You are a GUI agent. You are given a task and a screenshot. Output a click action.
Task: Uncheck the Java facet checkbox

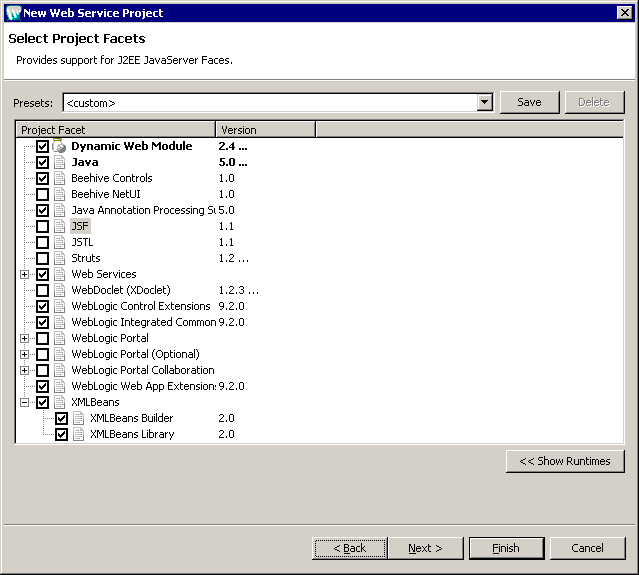(x=42, y=162)
